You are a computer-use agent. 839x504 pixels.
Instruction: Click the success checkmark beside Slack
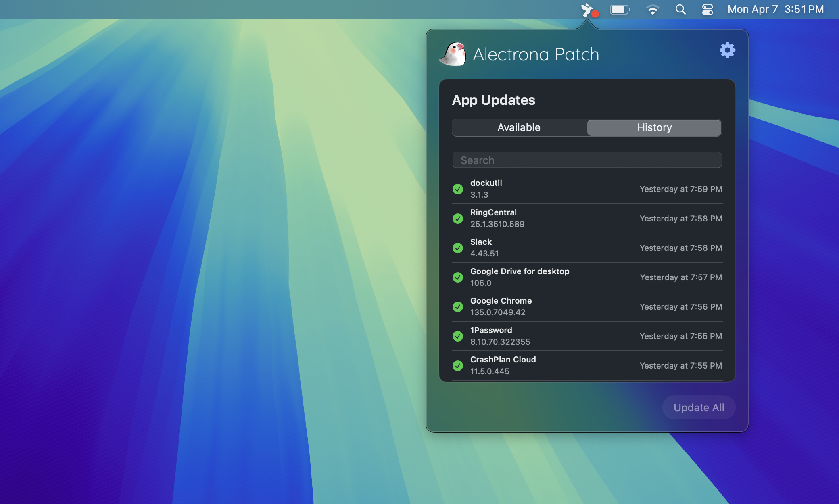[458, 248]
